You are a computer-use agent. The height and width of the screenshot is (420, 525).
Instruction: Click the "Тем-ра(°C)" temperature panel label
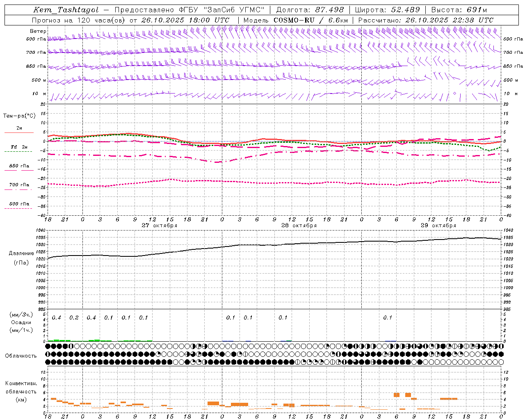(x=19, y=116)
